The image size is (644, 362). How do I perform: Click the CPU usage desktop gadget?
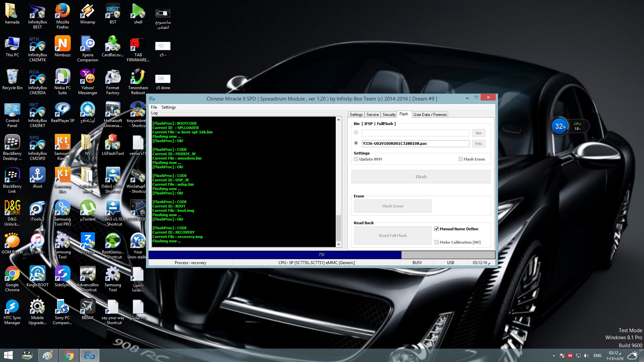570,126
